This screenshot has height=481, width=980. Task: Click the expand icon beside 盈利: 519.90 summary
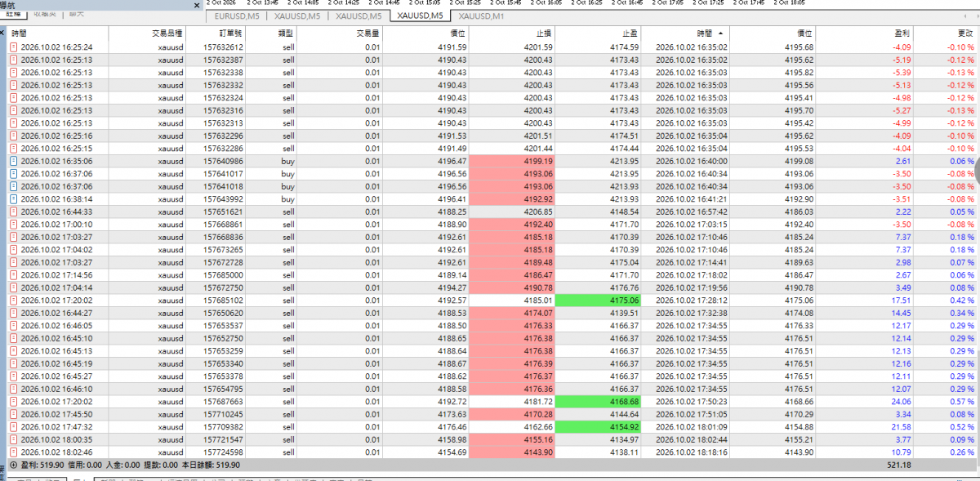coord(13,465)
